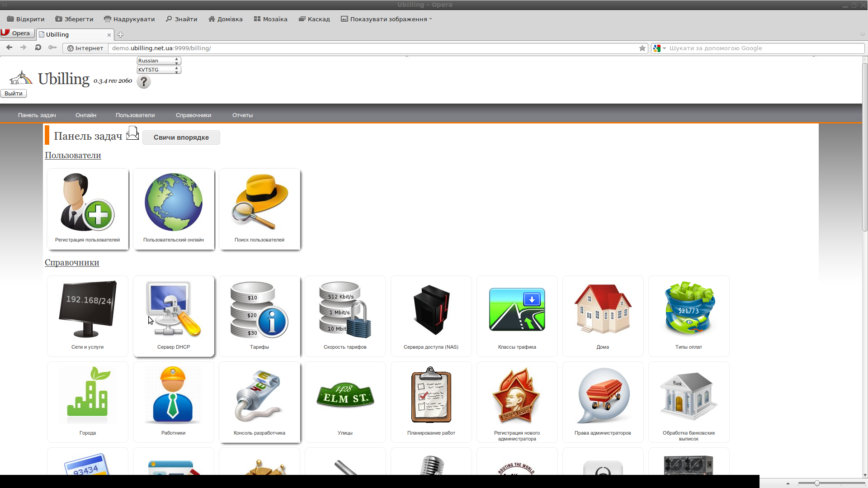Click the Свичи впорядке button
This screenshot has width=868, height=488.
pos(181,137)
